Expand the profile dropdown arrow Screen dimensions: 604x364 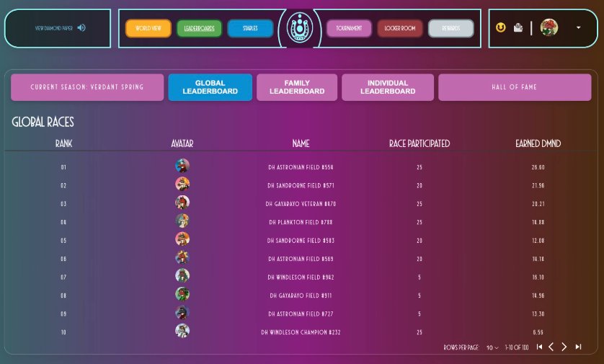coord(578,27)
